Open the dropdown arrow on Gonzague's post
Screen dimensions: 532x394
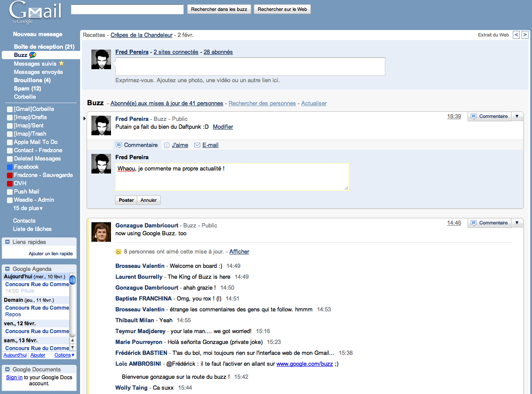(517, 223)
